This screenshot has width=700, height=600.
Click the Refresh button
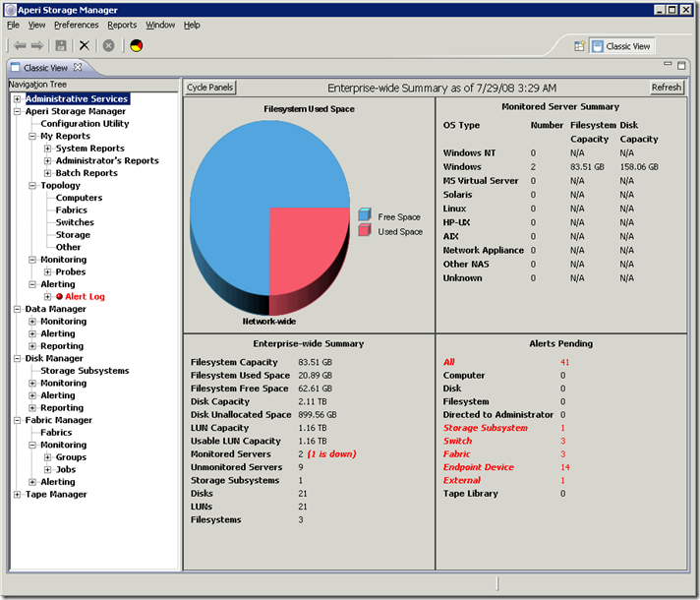(x=666, y=88)
